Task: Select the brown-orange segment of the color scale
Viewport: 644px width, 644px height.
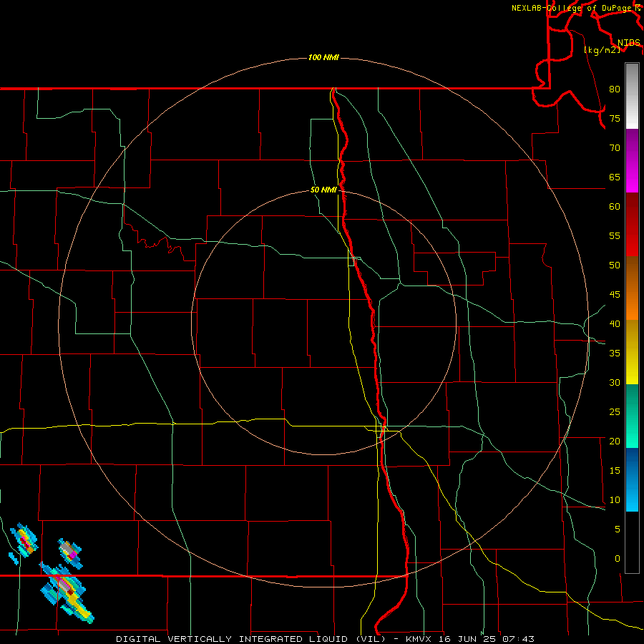Action: pyautogui.click(x=632, y=288)
